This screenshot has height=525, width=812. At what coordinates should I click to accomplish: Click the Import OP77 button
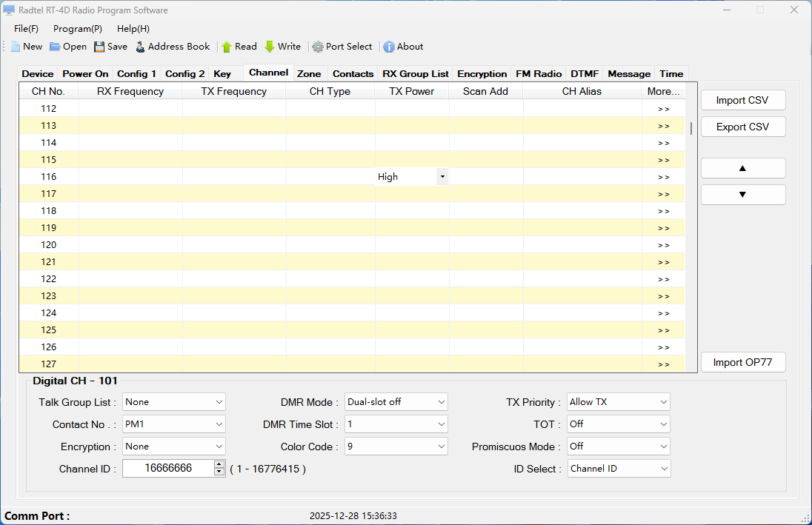tap(742, 363)
